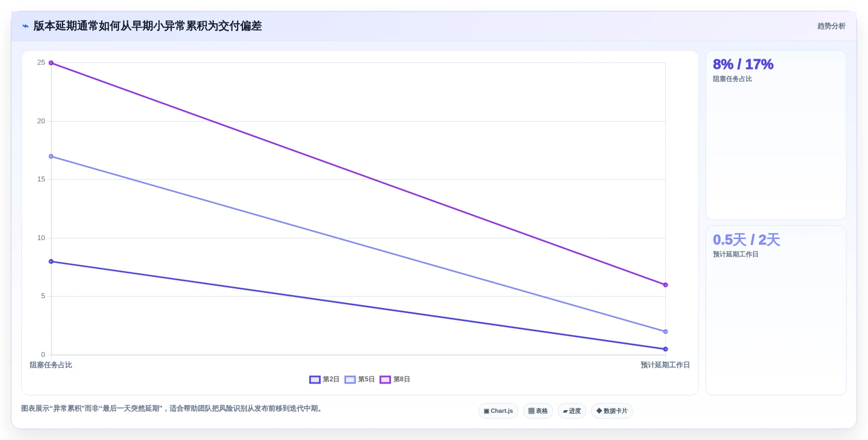Click the 第8日 point at value 25
The width and height of the screenshot is (868, 440).
(x=51, y=63)
